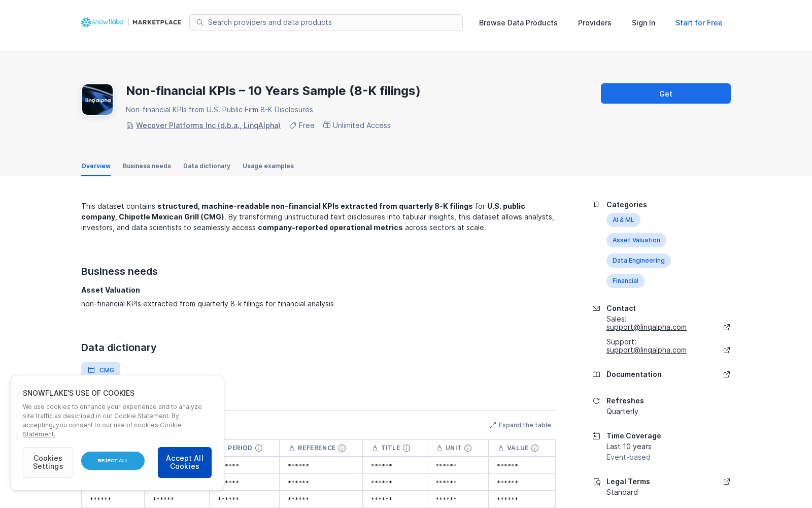
Task: Click the table icon in the CMG chip
Action: [x=91, y=370]
